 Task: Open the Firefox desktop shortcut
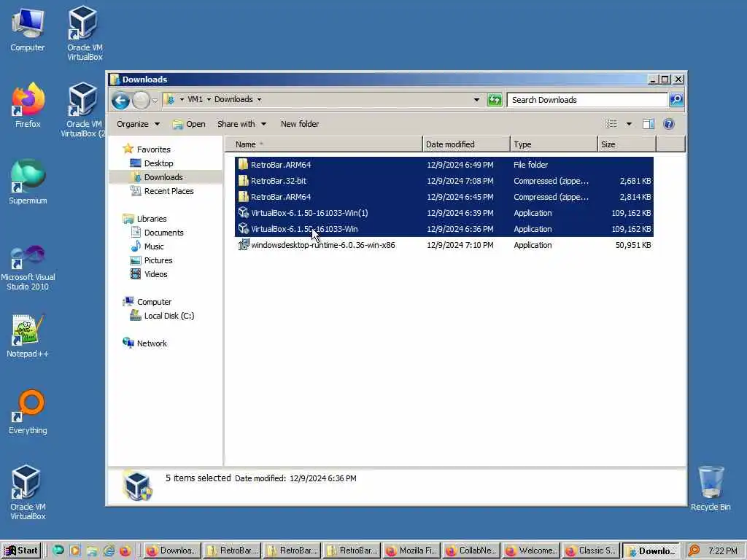(28, 105)
